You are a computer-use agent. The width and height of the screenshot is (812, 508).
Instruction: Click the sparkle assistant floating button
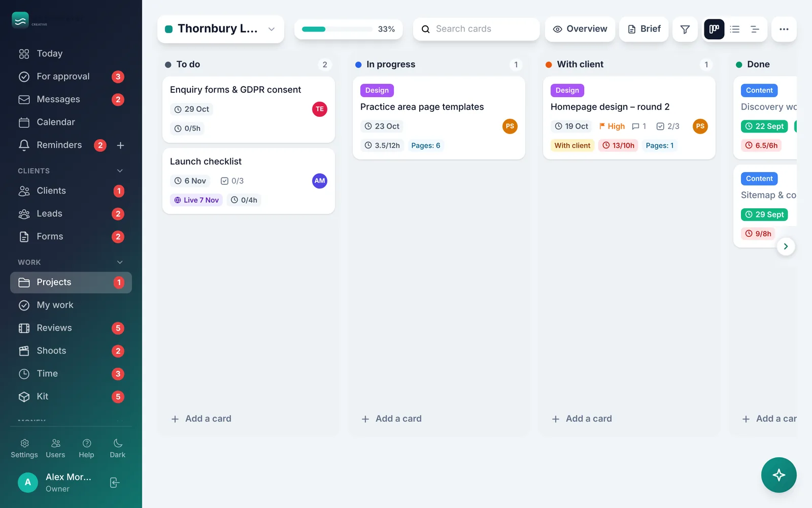click(779, 474)
